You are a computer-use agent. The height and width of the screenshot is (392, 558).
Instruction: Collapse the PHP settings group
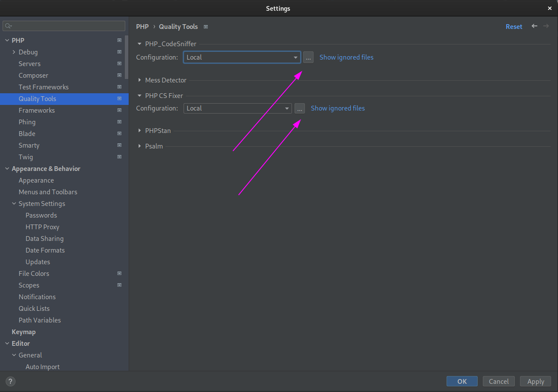tap(7, 40)
